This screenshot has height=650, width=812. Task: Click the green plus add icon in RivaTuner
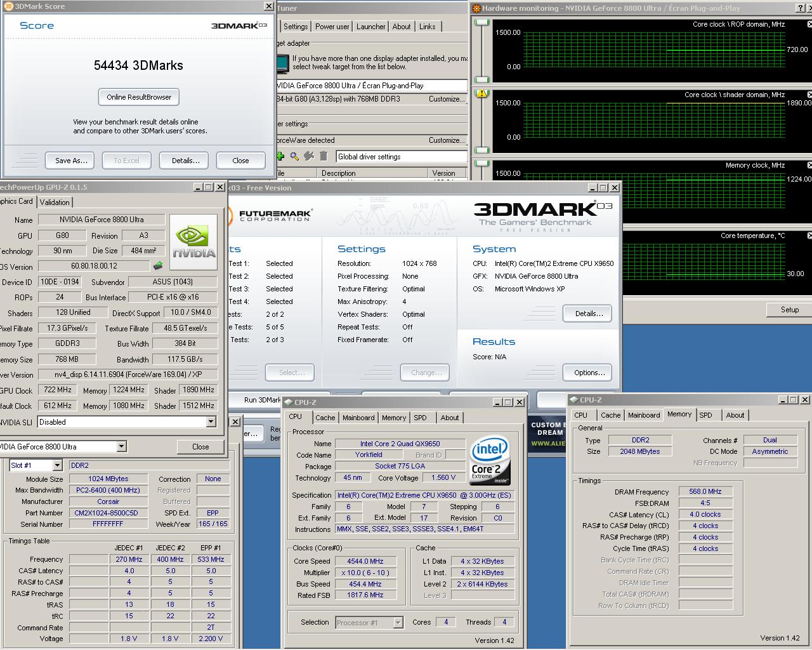click(x=280, y=156)
